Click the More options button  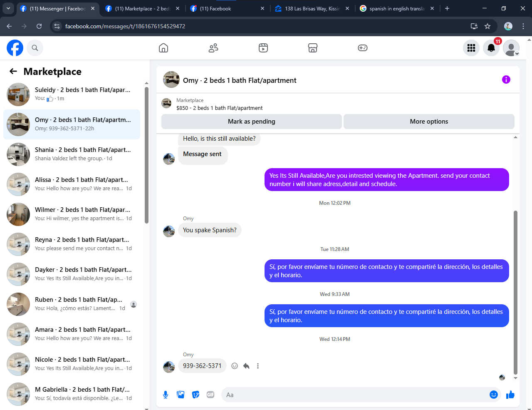429,122
